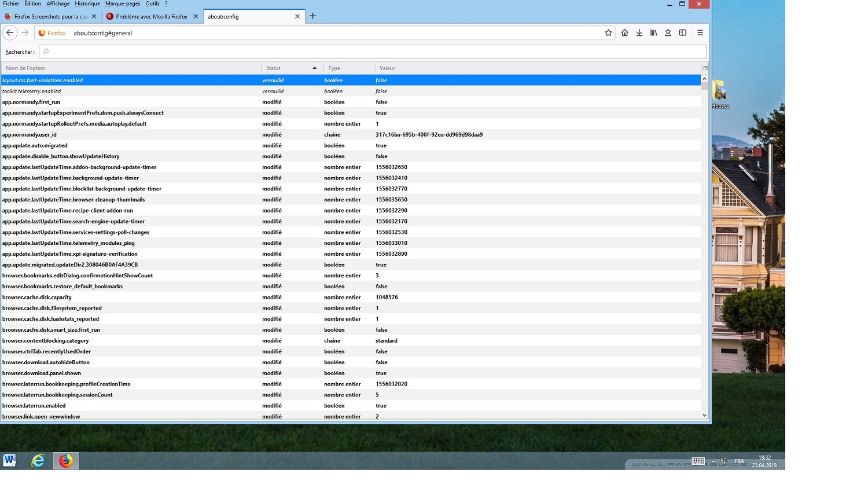Open the Library icon in toolbar

[x=653, y=33]
